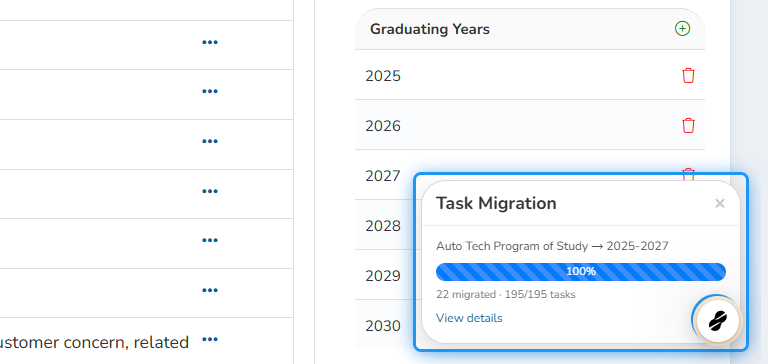768x364 pixels.
Task: Open the first row's three-dot menu
Action: click(x=210, y=43)
